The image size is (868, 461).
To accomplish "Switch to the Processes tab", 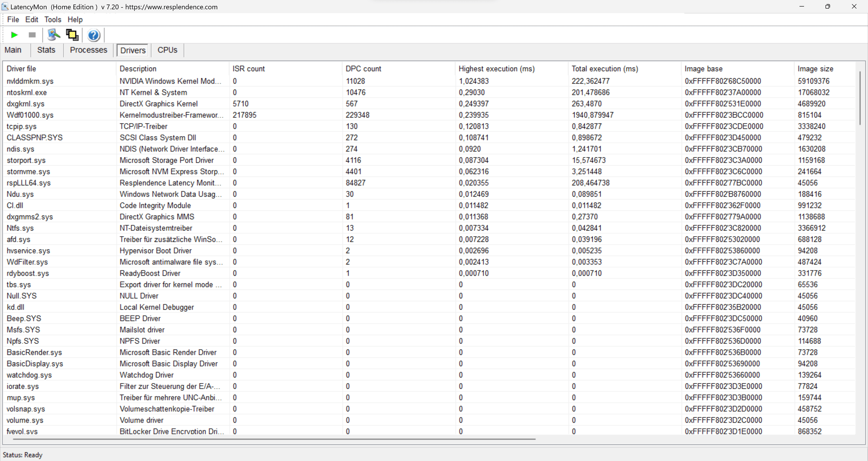I will [x=89, y=50].
